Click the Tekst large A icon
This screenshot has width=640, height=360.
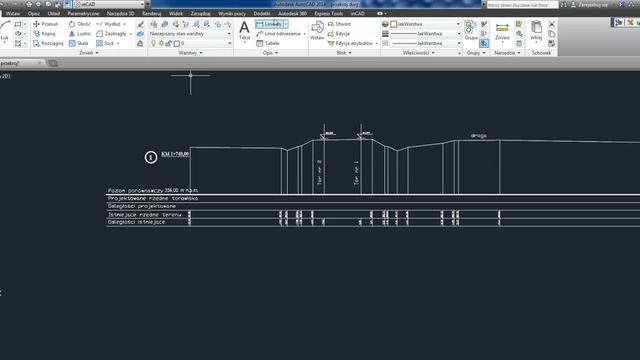pos(244,28)
